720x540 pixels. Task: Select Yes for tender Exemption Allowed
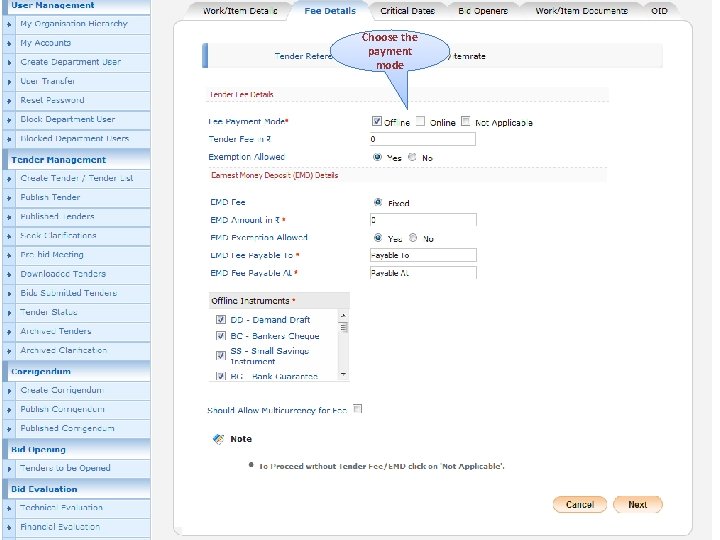coord(377,157)
